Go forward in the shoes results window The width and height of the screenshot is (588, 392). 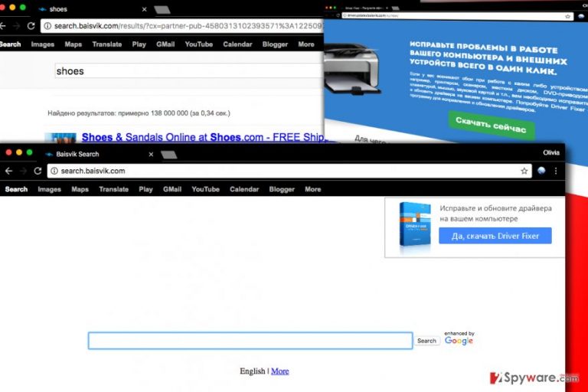[x=17, y=26]
